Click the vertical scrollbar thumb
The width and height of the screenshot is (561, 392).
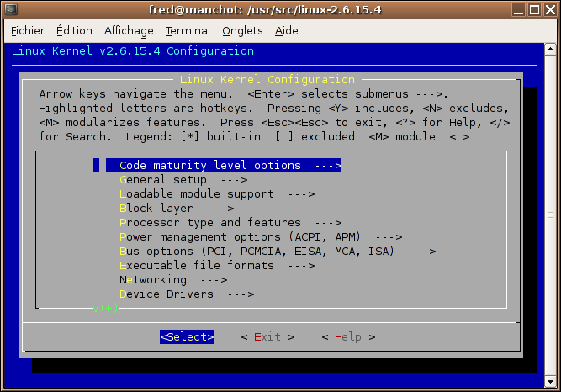point(550,215)
